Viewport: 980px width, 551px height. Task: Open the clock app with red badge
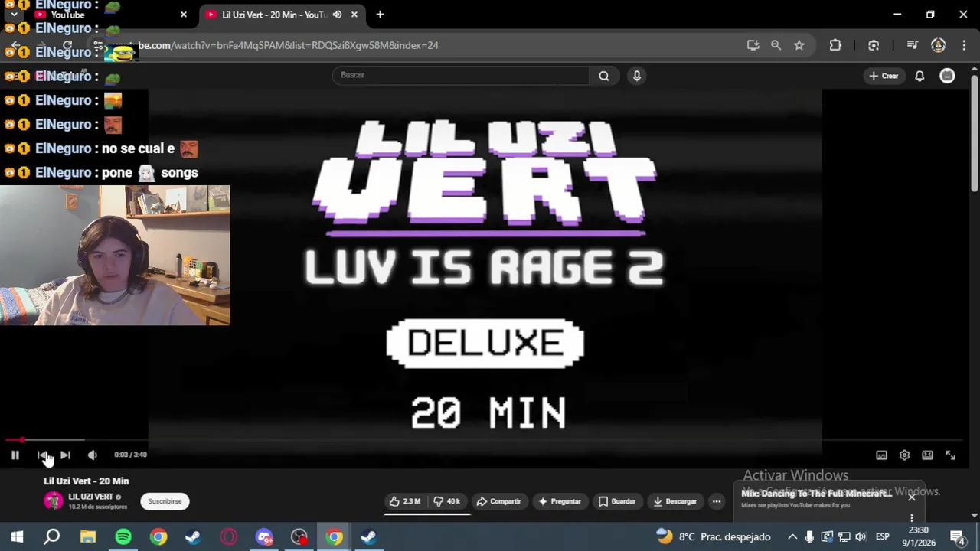pos(299,536)
